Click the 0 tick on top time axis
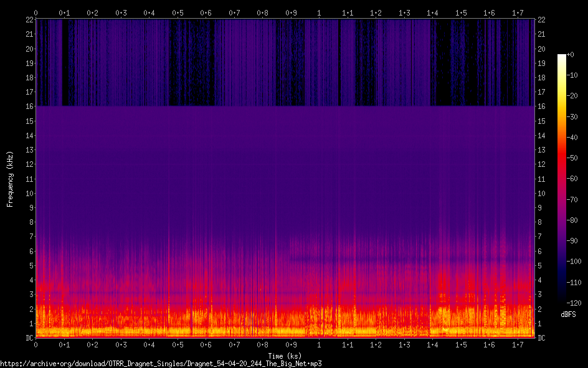588x368 pixels. coord(36,12)
